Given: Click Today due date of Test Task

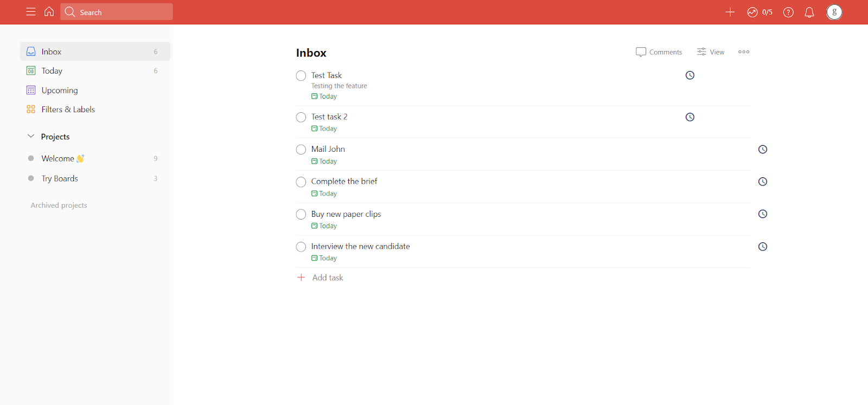Looking at the screenshot, I should [x=324, y=97].
